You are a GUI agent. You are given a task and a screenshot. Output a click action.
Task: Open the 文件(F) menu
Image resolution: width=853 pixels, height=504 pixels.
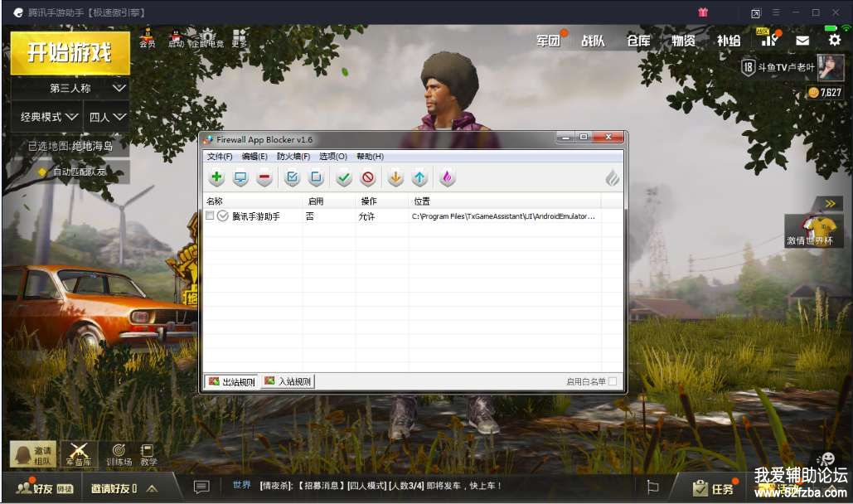(220, 156)
